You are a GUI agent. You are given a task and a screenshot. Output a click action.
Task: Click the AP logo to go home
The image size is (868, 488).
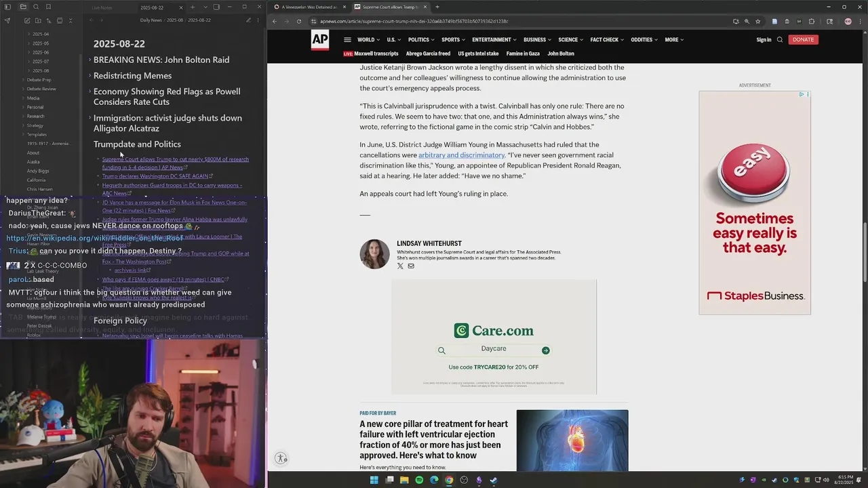pyautogui.click(x=320, y=40)
